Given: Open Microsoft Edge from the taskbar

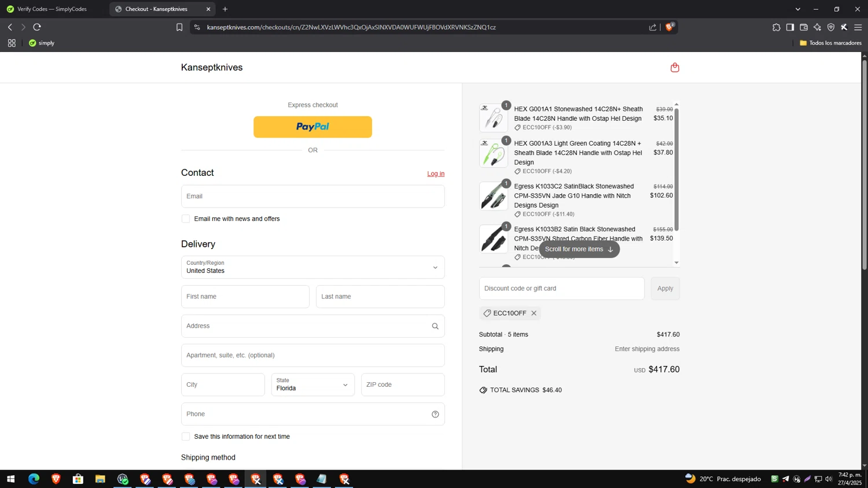Looking at the screenshot, I should coord(34,479).
